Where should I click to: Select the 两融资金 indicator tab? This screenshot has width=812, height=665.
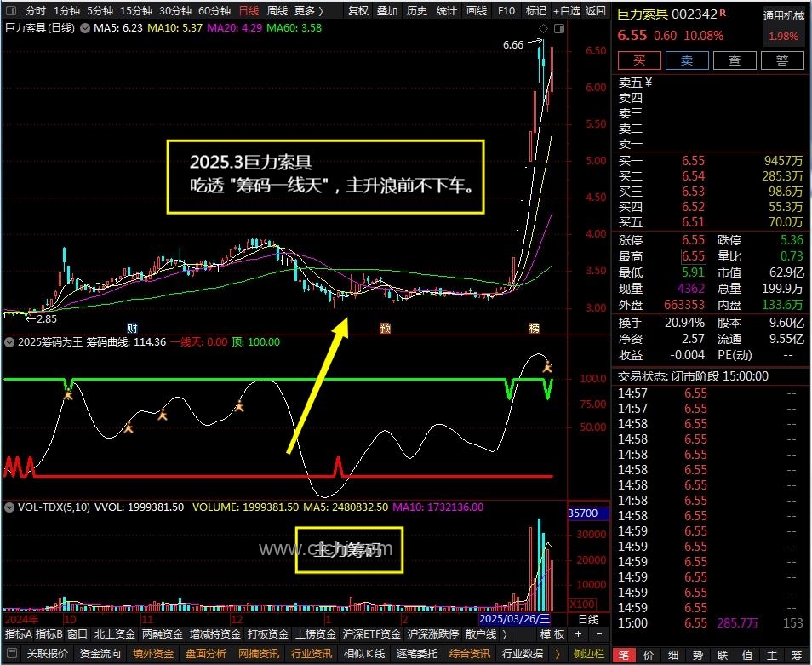[x=162, y=634]
